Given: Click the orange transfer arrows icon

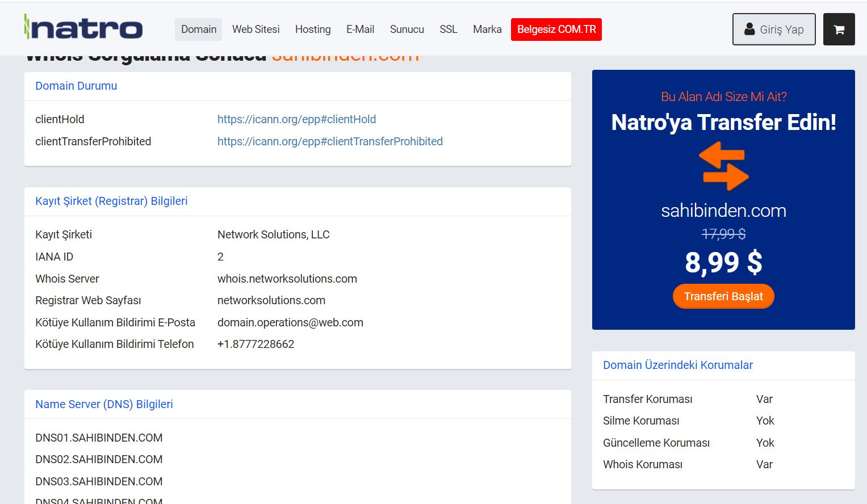Looking at the screenshot, I should (x=723, y=166).
